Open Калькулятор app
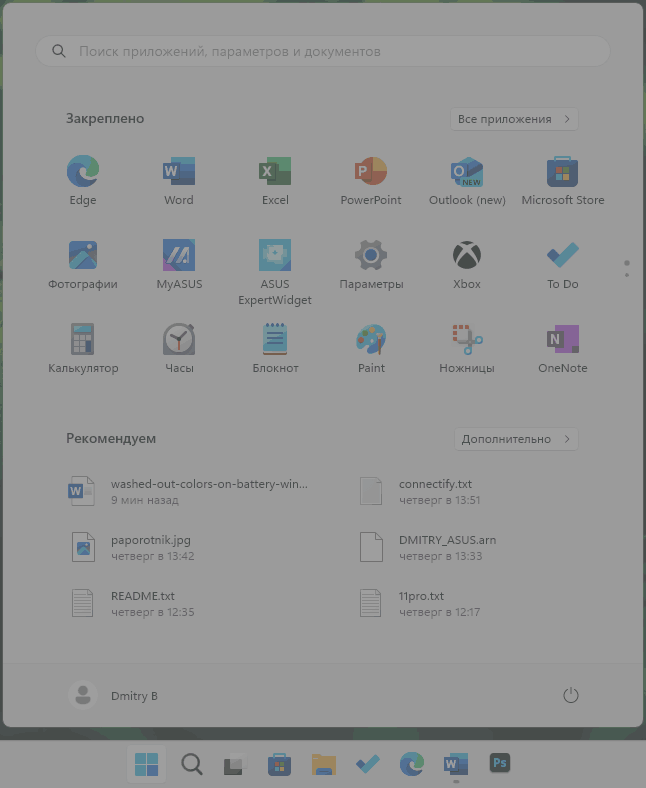The image size is (646, 788). coord(83,348)
